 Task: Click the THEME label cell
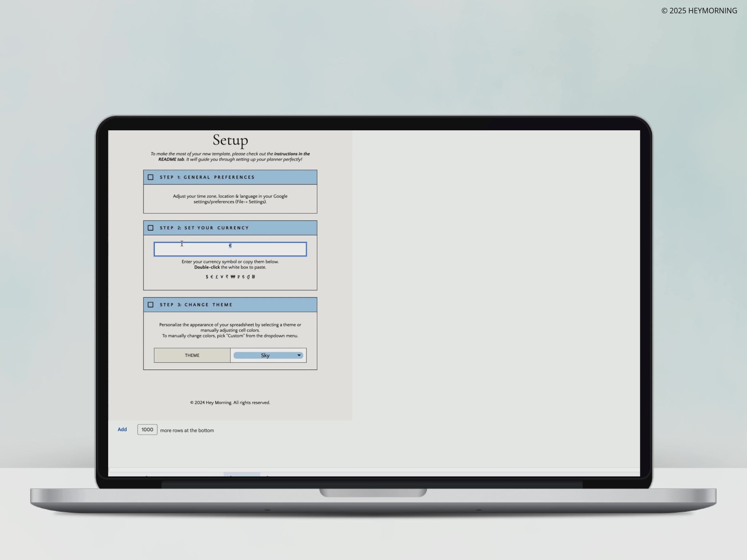[192, 355]
